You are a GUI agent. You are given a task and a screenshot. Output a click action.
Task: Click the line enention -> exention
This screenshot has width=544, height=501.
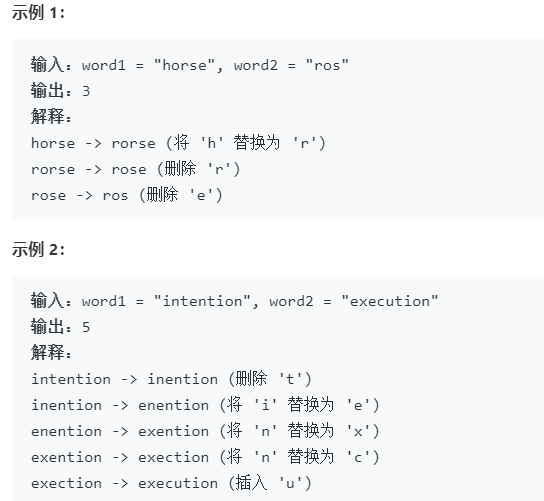point(205,431)
